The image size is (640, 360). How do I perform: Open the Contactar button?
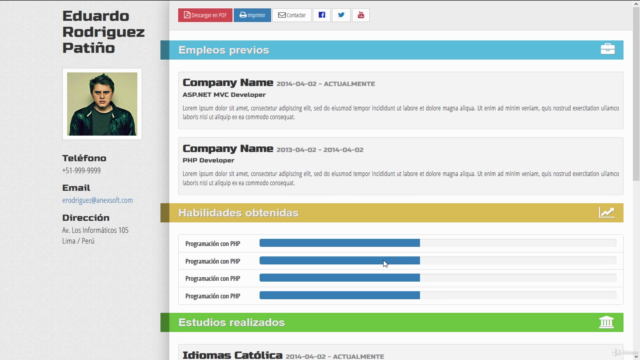point(292,15)
